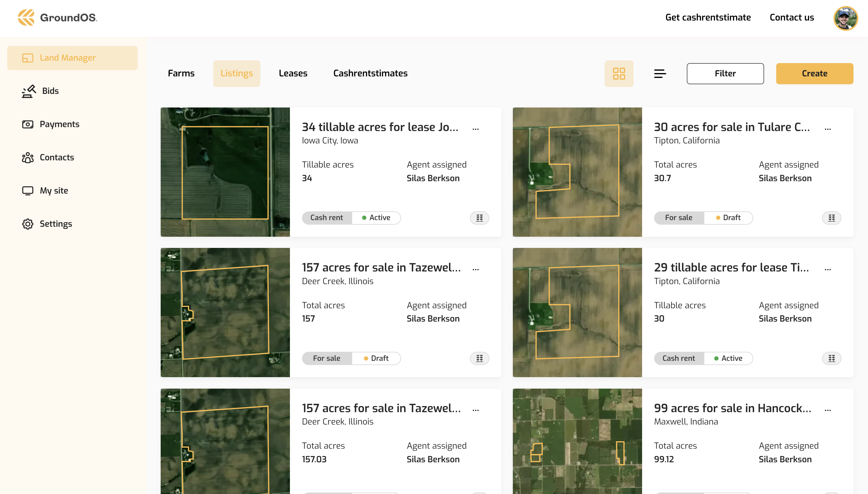Open My site page
The width and height of the screenshot is (868, 494).
(x=54, y=191)
